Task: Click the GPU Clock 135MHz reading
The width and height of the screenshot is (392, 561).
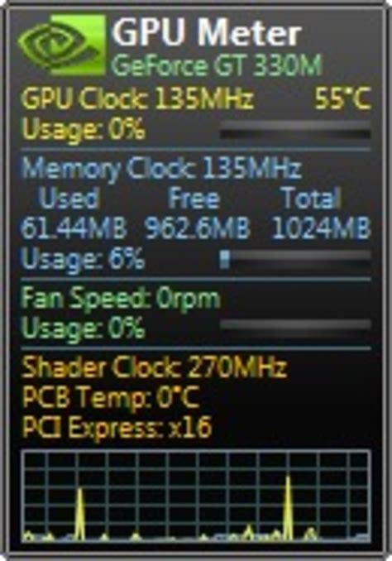Action: (x=138, y=98)
